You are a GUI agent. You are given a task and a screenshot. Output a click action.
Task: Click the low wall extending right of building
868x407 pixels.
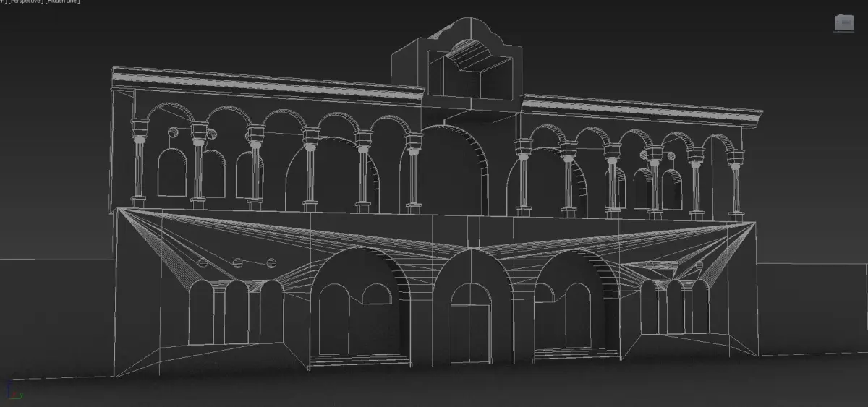812,309
